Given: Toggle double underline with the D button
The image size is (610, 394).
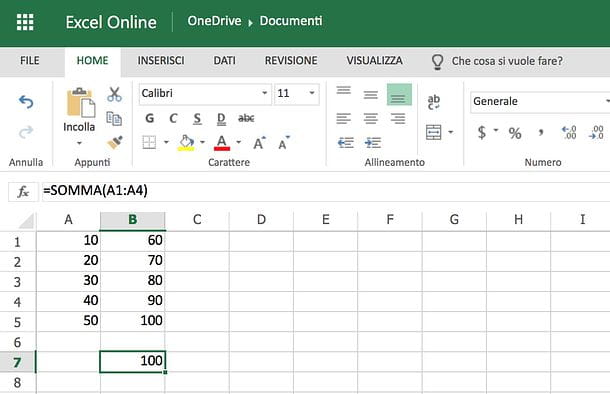Looking at the screenshot, I should coord(221,119).
